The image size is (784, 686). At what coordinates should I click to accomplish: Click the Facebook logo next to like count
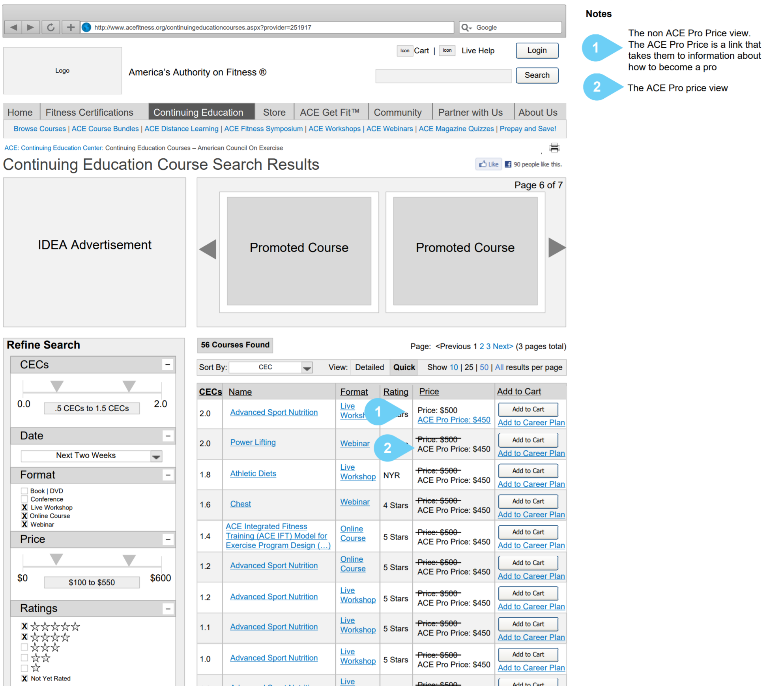508,164
